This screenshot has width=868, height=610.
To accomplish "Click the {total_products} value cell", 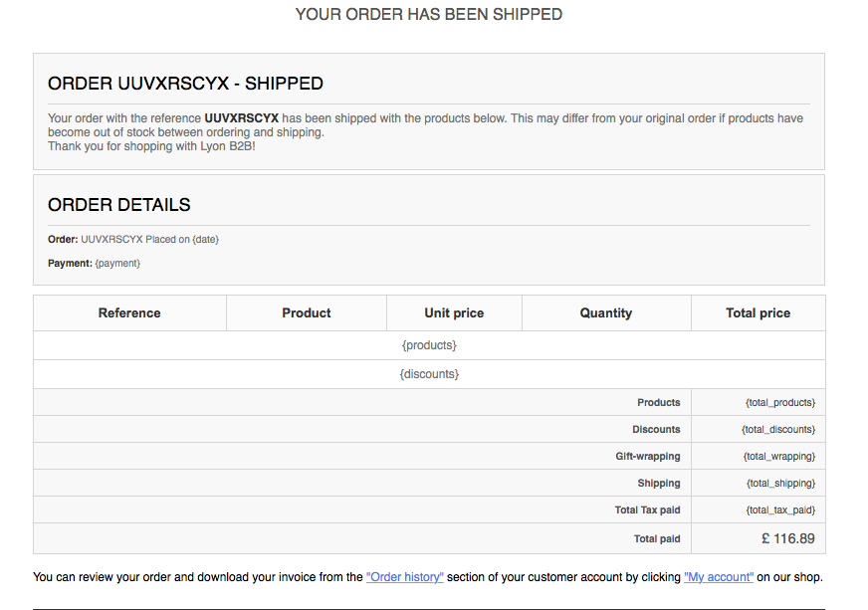I will pyautogui.click(x=780, y=403).
